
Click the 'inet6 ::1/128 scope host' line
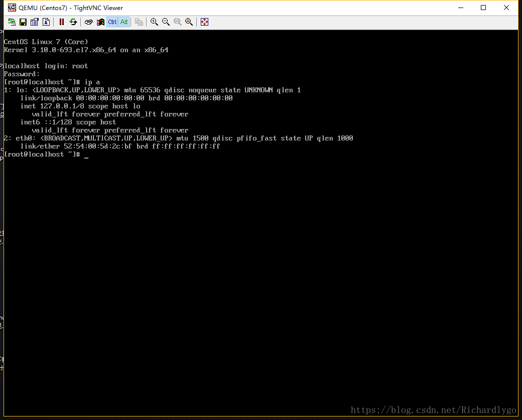68,122
